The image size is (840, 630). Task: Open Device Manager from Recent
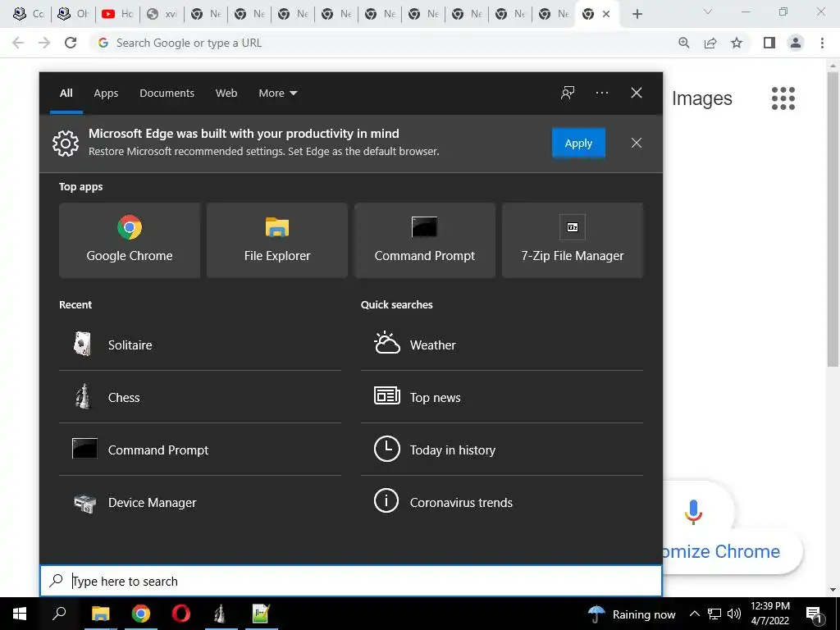click(200, 502)
